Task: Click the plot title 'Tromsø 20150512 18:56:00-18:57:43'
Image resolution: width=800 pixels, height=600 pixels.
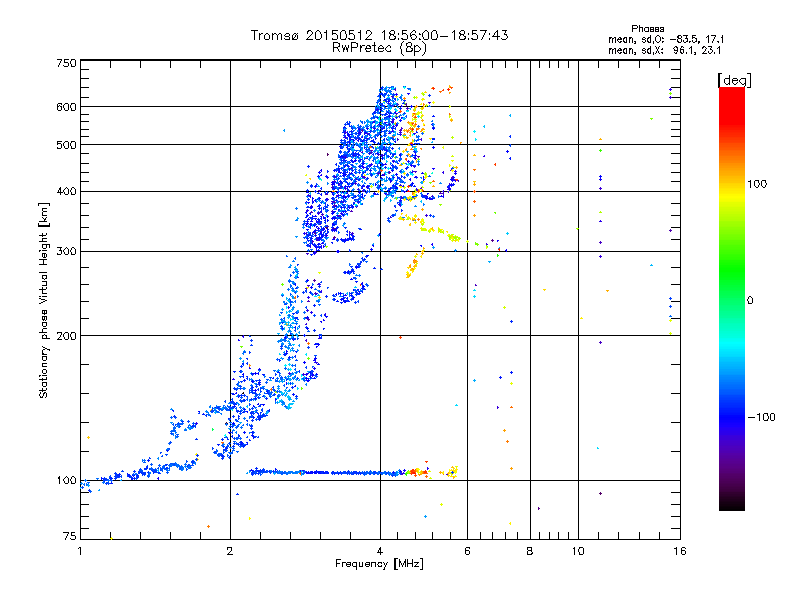Action: 379,35
